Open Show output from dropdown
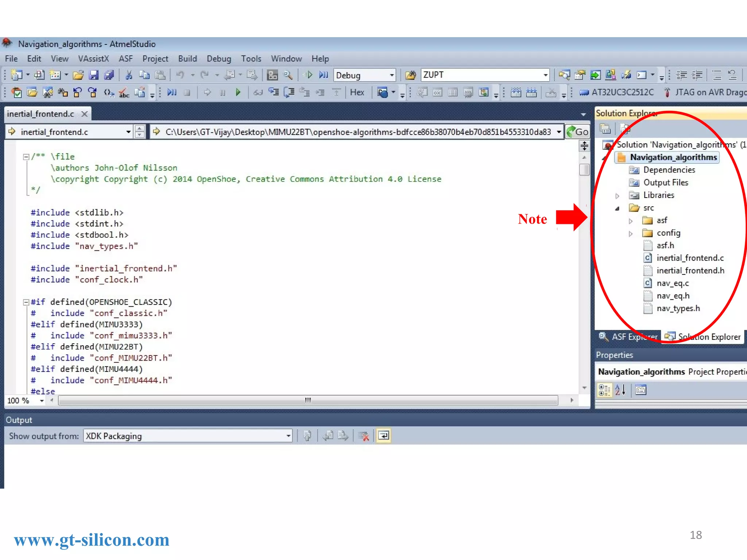 tap(288, 436)
